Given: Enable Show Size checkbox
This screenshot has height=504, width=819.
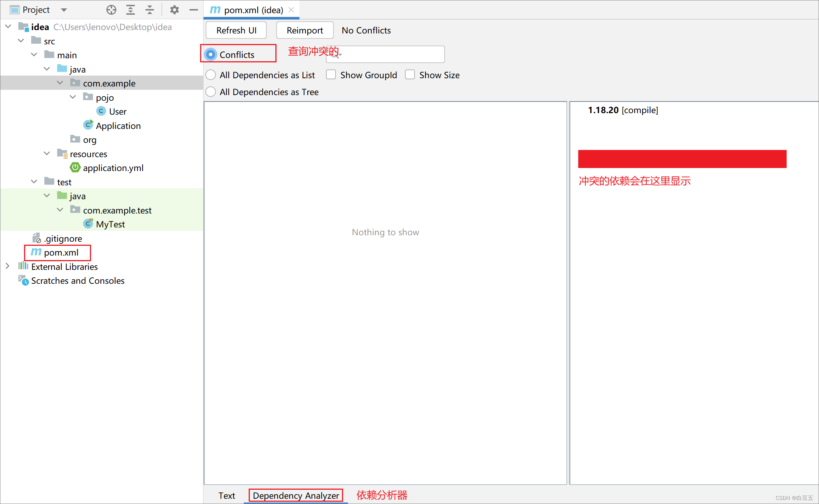Looking at the screenshot, I should (410, 75).
